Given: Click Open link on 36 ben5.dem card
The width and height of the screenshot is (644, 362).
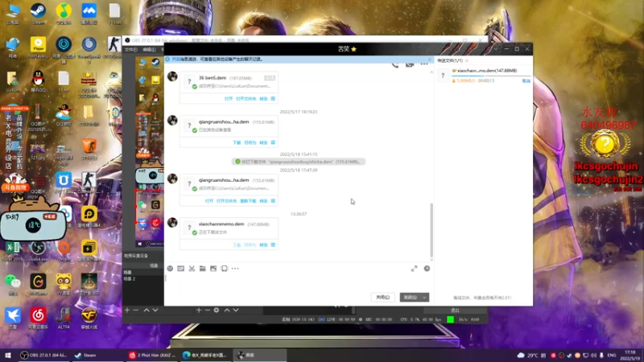Looking at the screenshot, I should click(x=229, y=99).
